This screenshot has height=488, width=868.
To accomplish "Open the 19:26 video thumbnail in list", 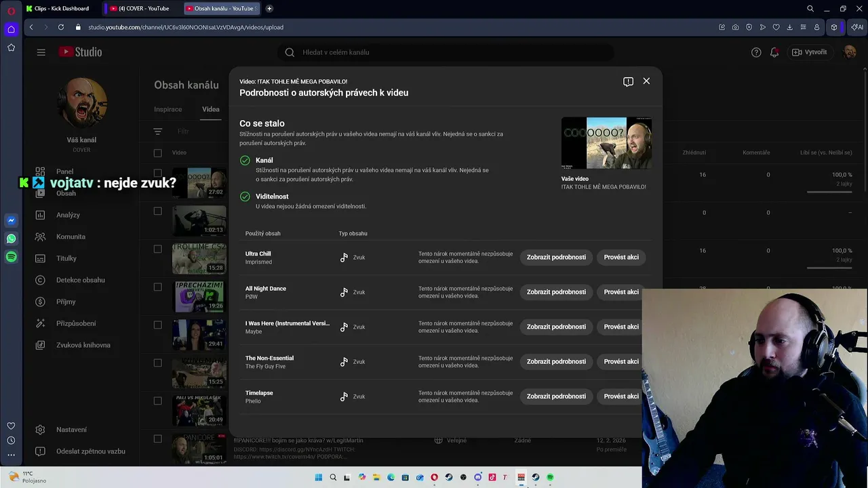I will pos(199,296).
